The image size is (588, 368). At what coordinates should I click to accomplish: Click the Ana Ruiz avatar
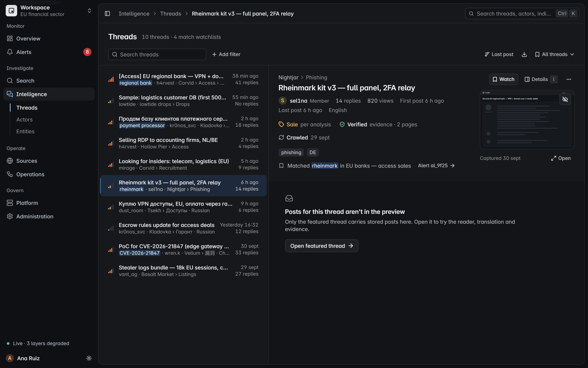(x=10, y=358)
